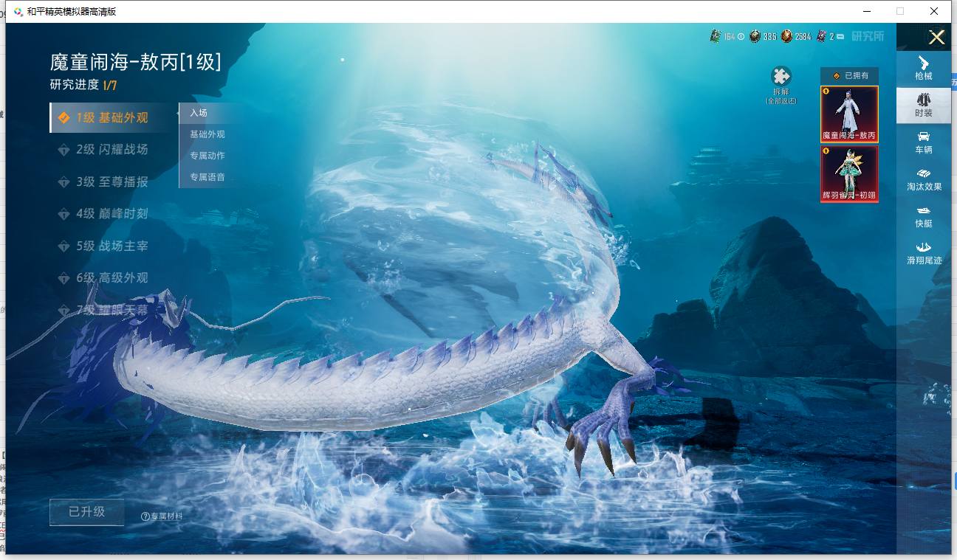
Task: Open the 淘汰效果 elimination effects category
Action: tap(924, 179)
